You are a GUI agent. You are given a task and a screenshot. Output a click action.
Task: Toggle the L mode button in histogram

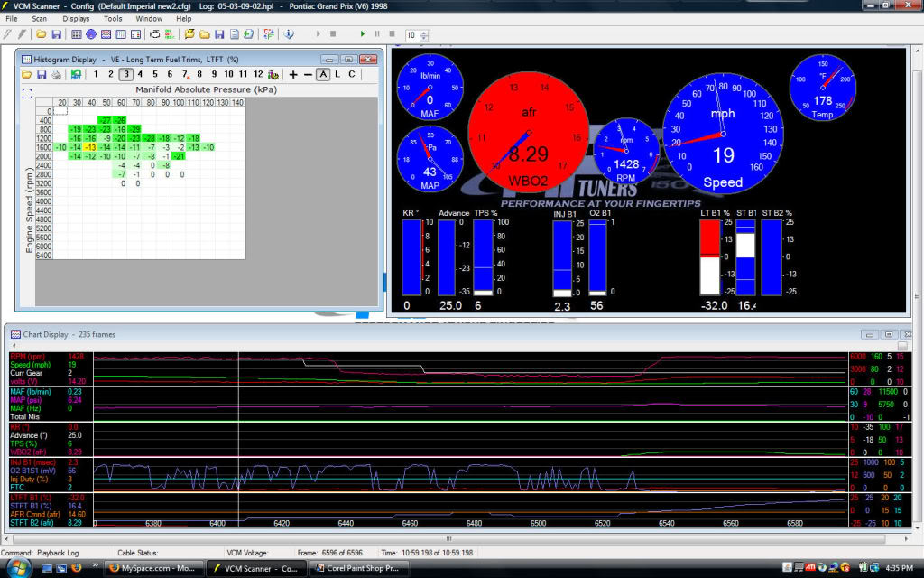[x=337, y=74]
